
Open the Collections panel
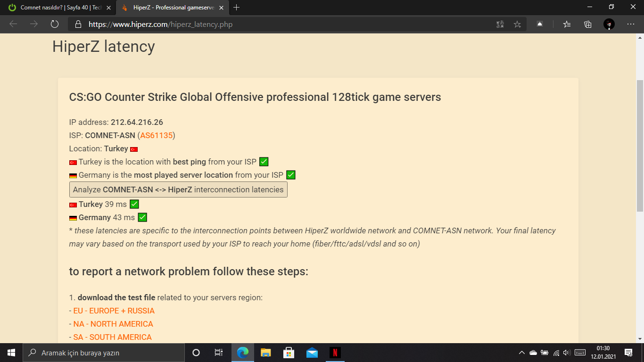coord(588,24)
